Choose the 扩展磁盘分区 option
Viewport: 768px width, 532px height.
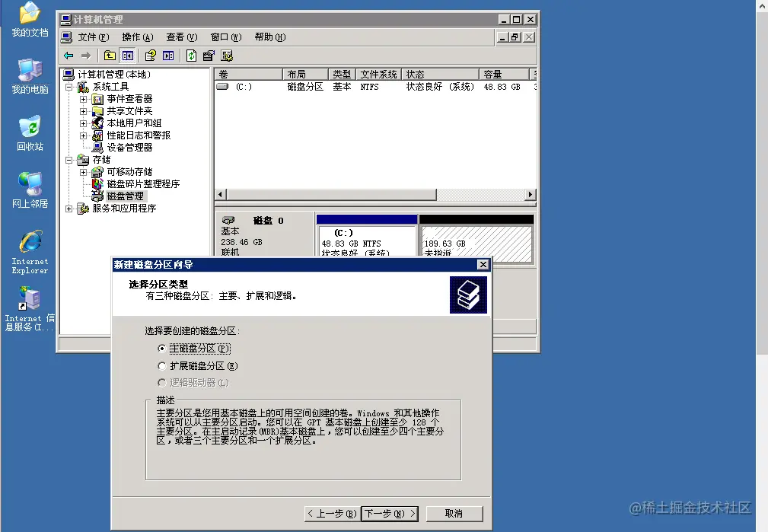click(161, 365)
